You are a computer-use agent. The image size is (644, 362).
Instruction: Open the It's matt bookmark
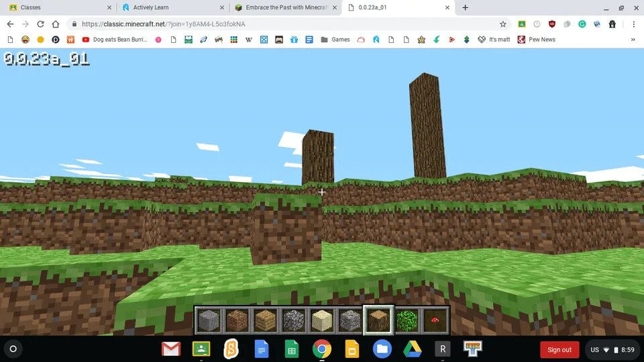[494, 40]
